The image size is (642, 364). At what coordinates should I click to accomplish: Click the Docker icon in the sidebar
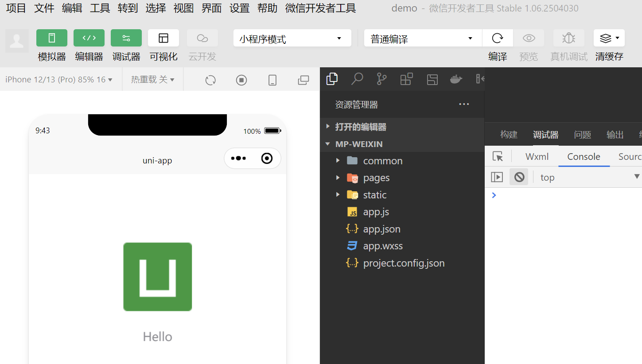(456, 78)
